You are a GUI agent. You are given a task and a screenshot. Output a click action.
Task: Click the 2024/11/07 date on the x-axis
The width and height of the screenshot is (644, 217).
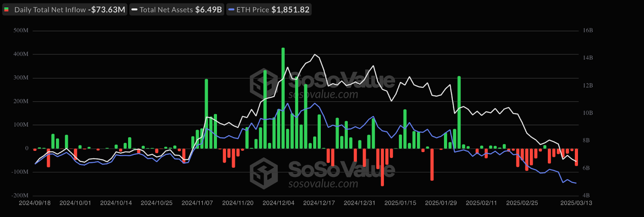197,203
